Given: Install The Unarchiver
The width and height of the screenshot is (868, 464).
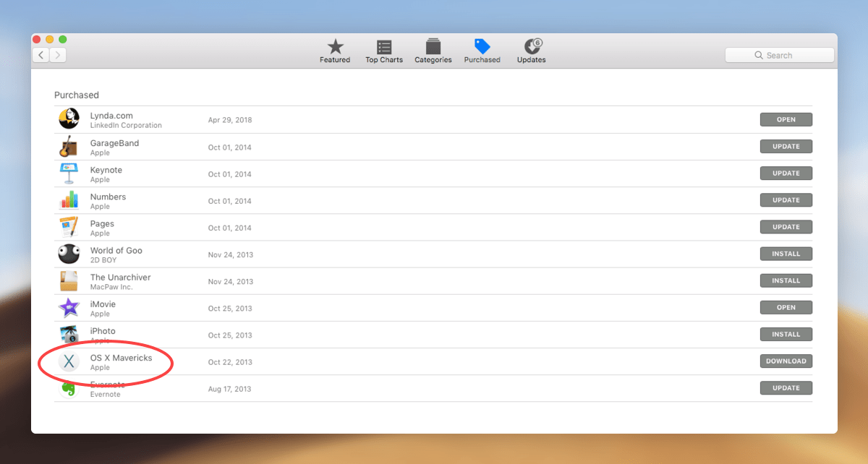Looking at the screenshot, I should click(786, 280).
